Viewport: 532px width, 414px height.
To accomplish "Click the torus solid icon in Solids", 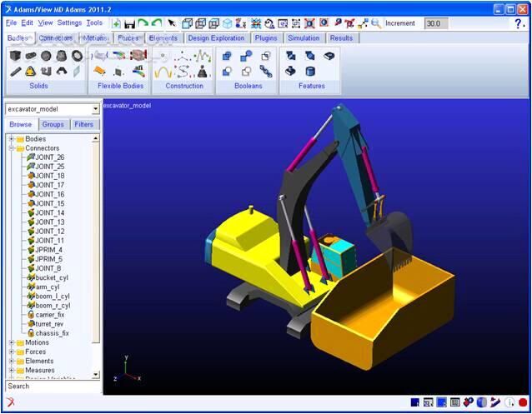I will click(77, 56).
